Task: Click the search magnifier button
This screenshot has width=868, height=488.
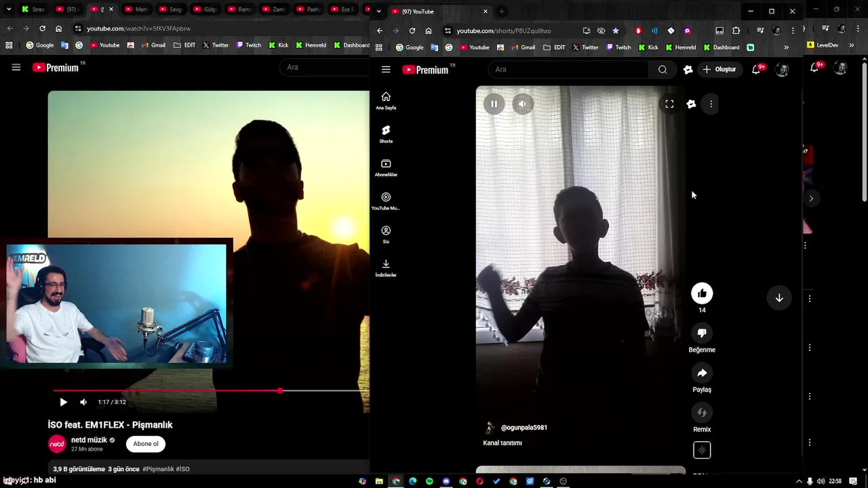Action: (x=663, y=69)
